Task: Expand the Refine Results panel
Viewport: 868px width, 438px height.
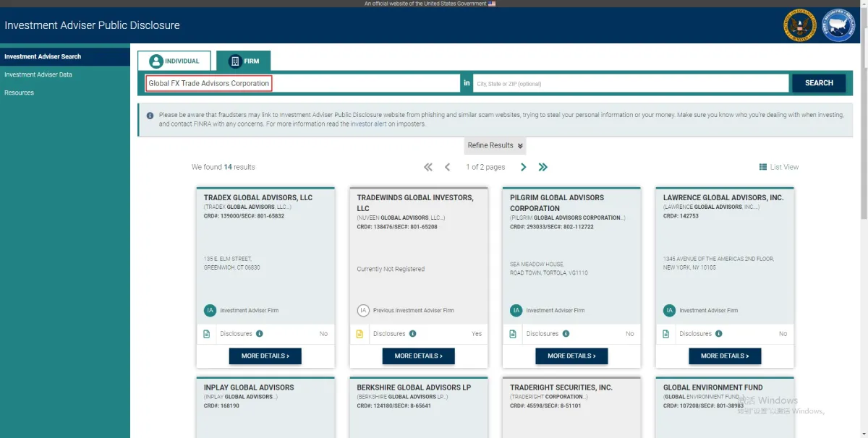Action: click(495, 145)
